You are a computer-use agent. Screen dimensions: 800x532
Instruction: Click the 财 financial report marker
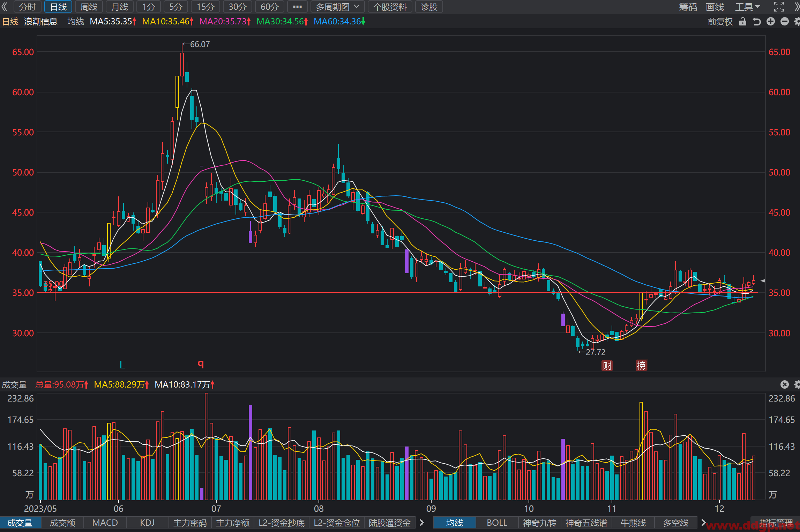(607, 366)
